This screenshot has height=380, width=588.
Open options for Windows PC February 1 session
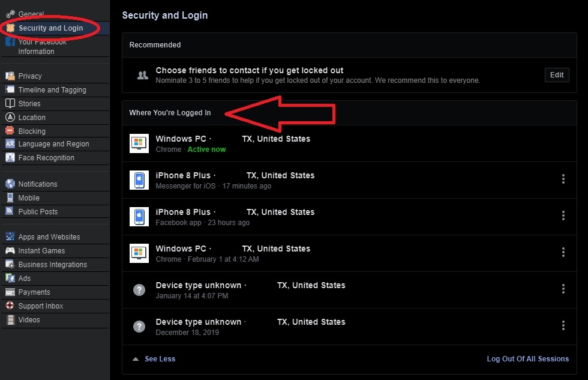click(563, 252)
